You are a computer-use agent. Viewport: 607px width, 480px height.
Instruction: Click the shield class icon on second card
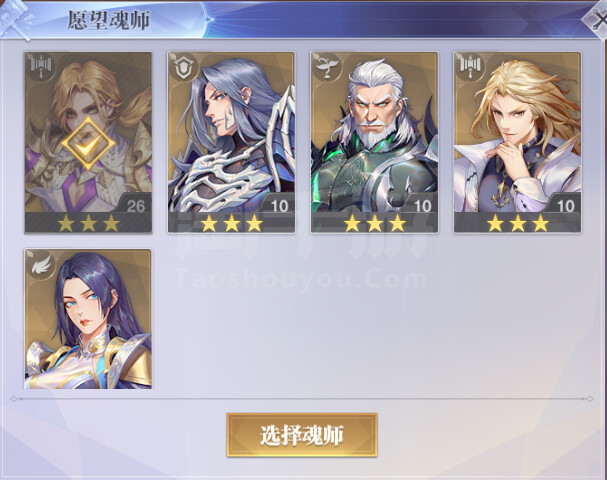[x=182, y=67]
